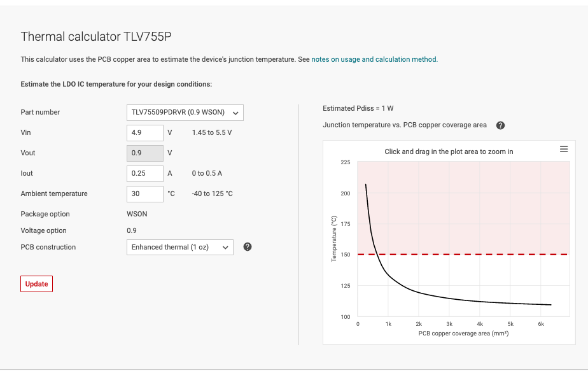Expand the Part number dropdown
Viewport: 588px width, 380px height.
(x=185, y=113)
